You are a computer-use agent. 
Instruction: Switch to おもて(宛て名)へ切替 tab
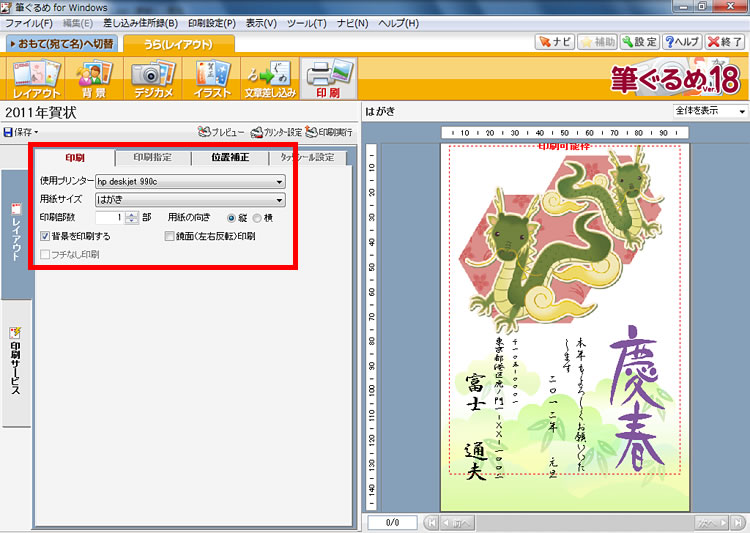pyautogui.click(x=62, y=44)
